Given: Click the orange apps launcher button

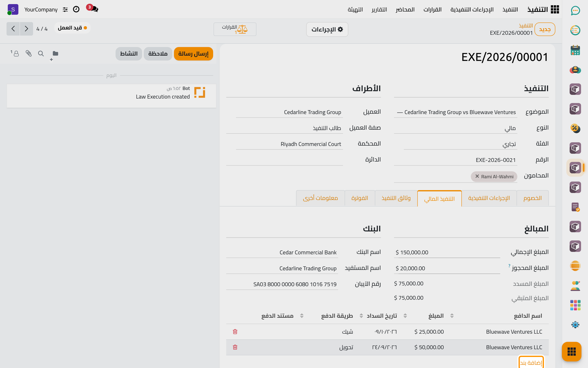Looking at the screenshot, I should tap(571, 351).
